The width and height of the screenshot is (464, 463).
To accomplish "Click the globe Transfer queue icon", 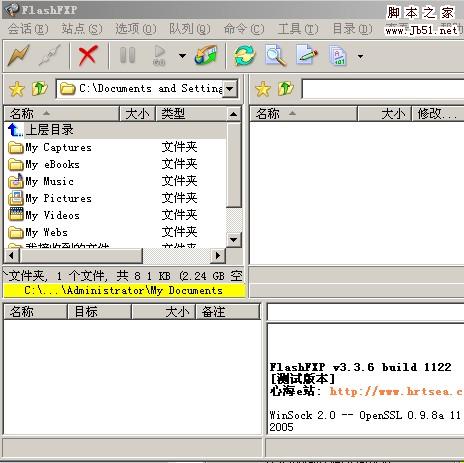I will 206,55.
